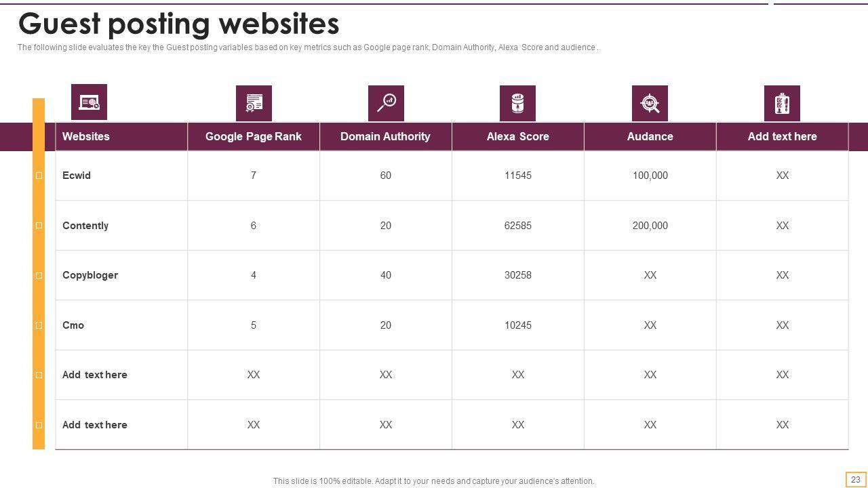Viewport: 868px width, 488px height.
Task: Click the magnifier chart icon above Domain Authority
Action: [x=386, y=103]
